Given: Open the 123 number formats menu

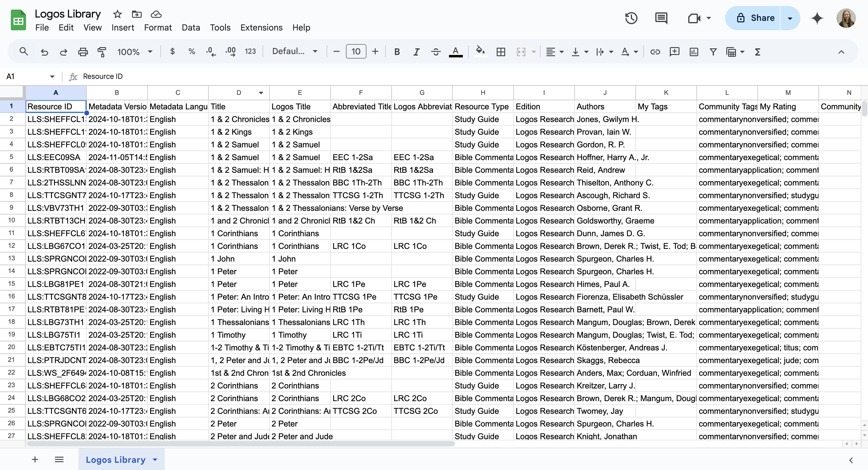Looking at the screenshot, I should (250, 52).
